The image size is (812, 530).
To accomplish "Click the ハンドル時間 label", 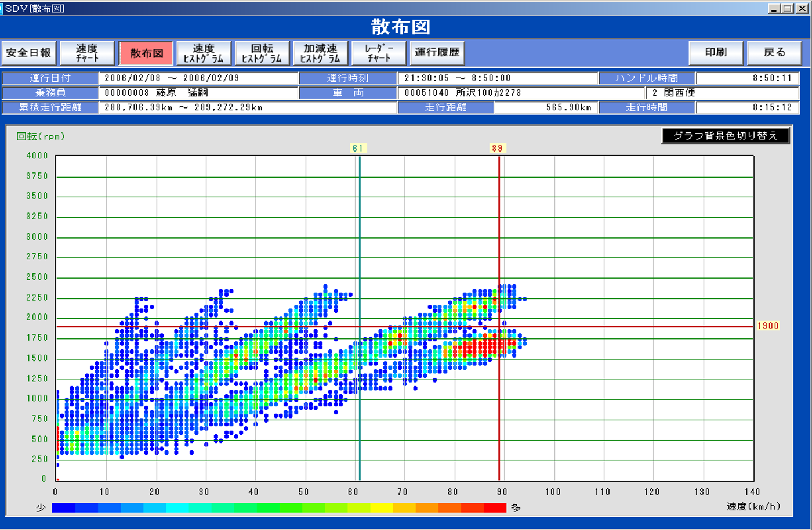I will 647,78.
